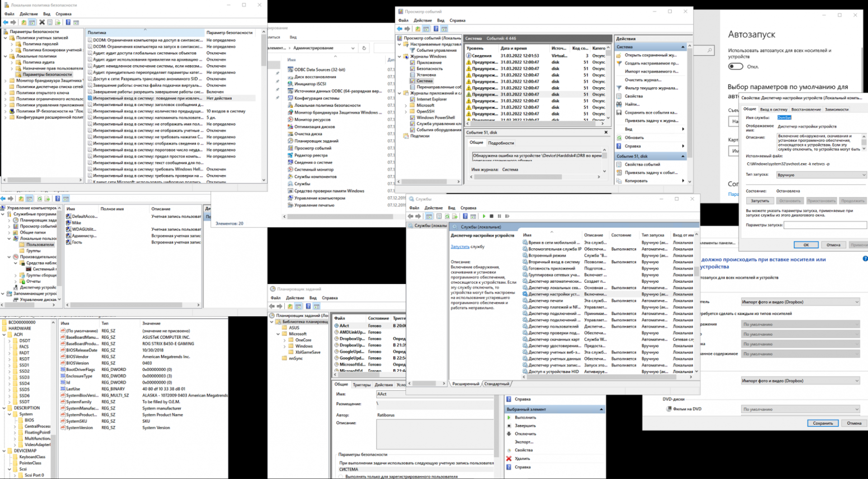Click the Pause Service toolbar icon
This screenshot has height=479, width=868.
pyautogui.click(x=500, y=216)
